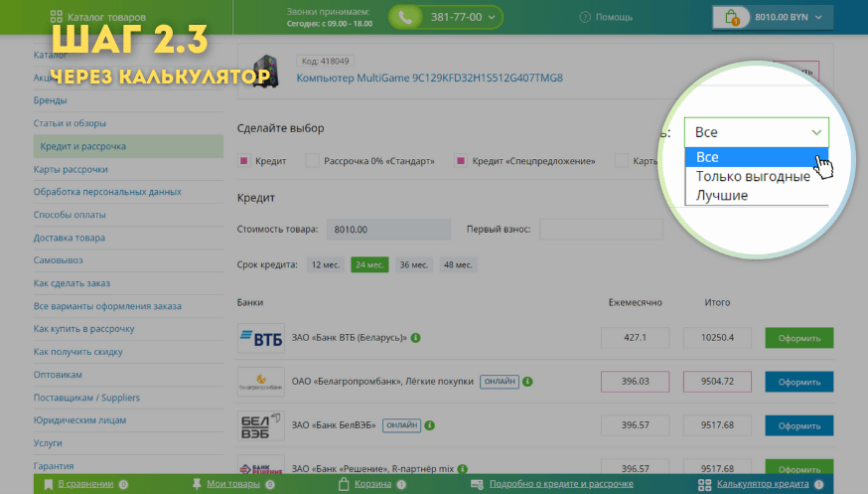Choose Только выгодные option

click(x=756, y=176)
